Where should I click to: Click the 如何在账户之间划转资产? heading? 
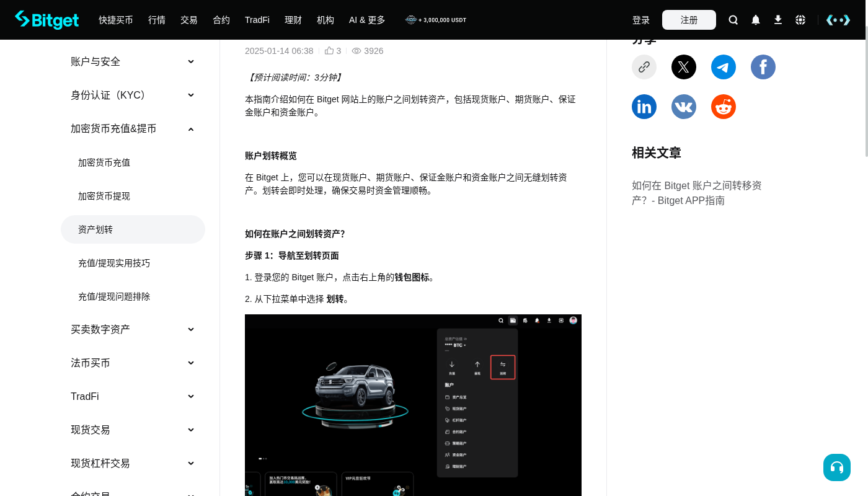coord(295,234)
